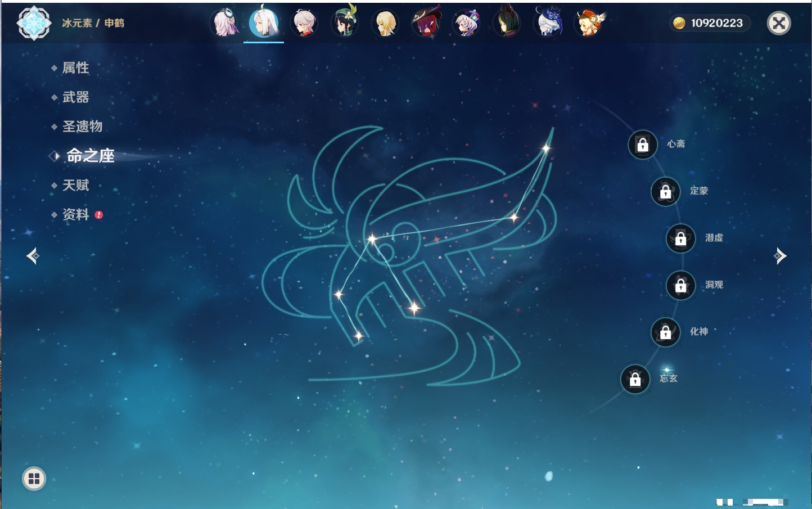The height and width of the screenshot is (509, 812).
Task: Select Qiqi's character portrait
Action: (x=467, y=23)
